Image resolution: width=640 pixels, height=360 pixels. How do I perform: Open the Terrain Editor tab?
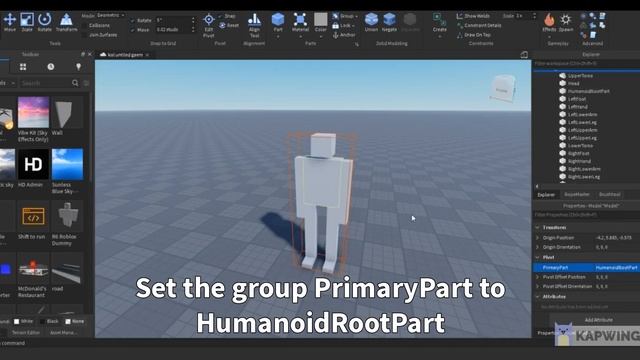click(26, 333)
